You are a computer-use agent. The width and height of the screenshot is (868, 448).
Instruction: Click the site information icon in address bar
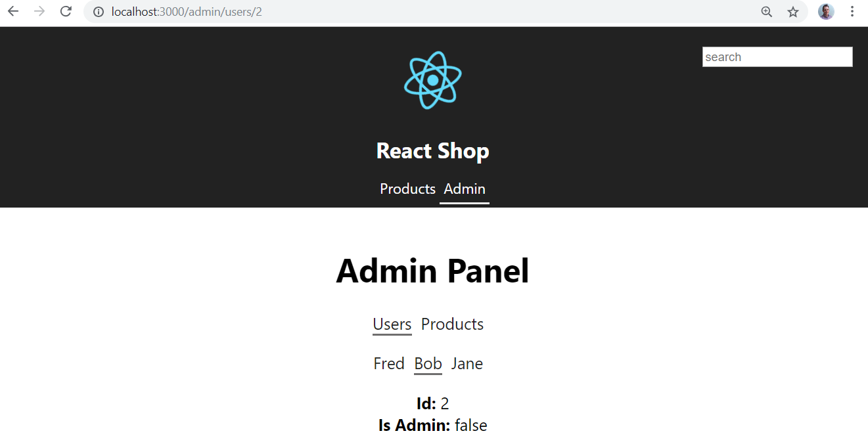pos(98,11)
